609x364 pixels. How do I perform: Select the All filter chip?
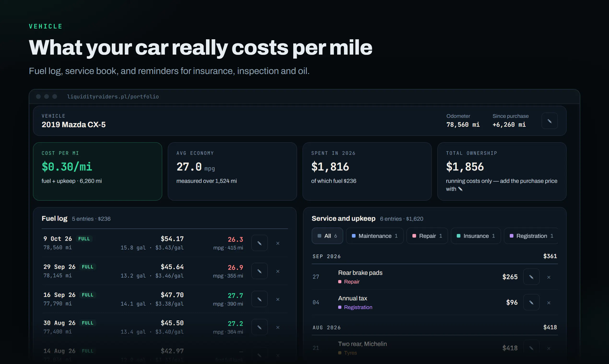point(327,236)
